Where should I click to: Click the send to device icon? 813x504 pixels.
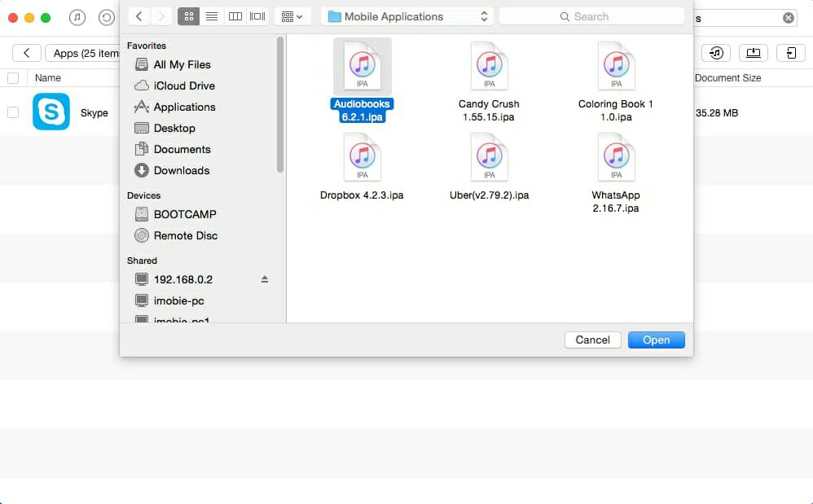[791, 53]
